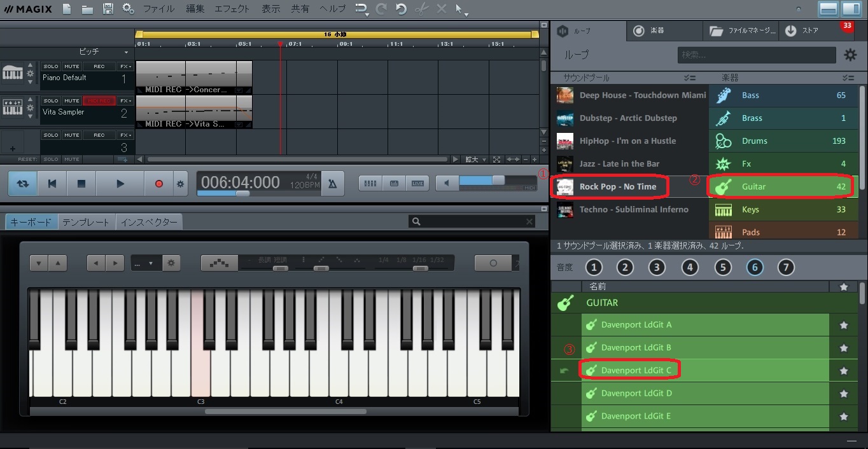Click the circular undo arrow icon in the toolbar
The width and height of the screenshot is (868, 449).
pos(401,9)
